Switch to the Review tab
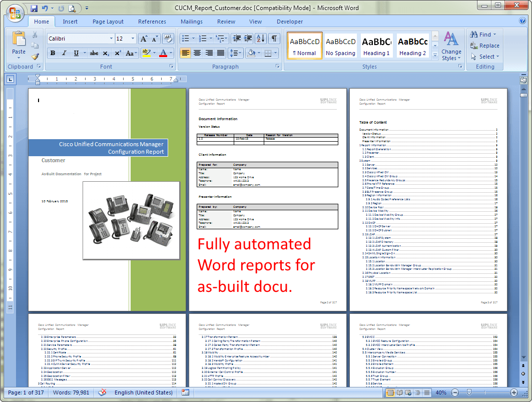This screenshot has width=532, height=402. [226, 22]
